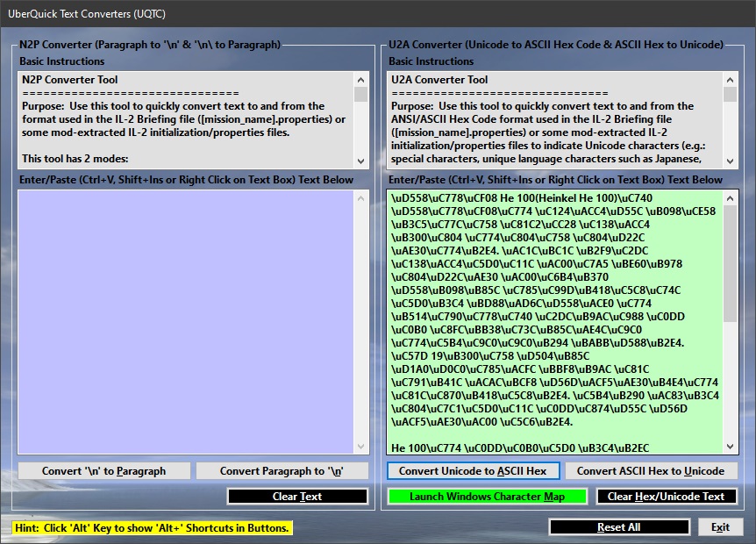Image resolution: width=756 pixels, height=544 pixels.
Task: Launch Windows Character Map
Action: coord(487,497)
